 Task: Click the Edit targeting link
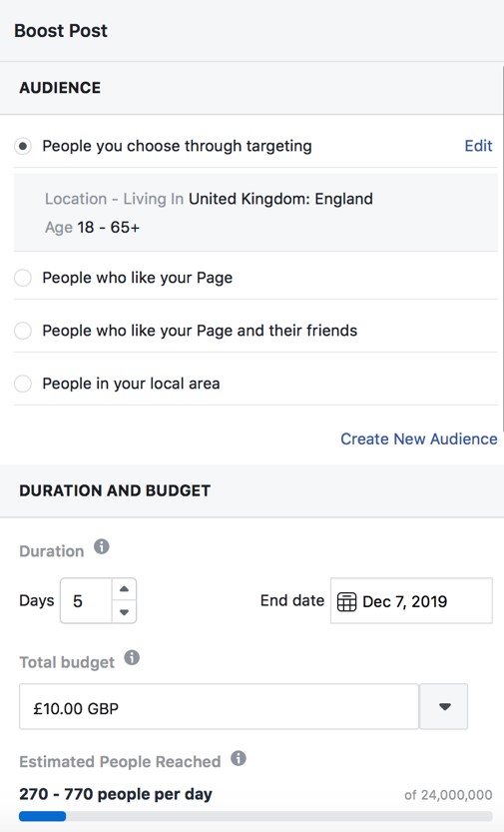click(x=478, y=146)
